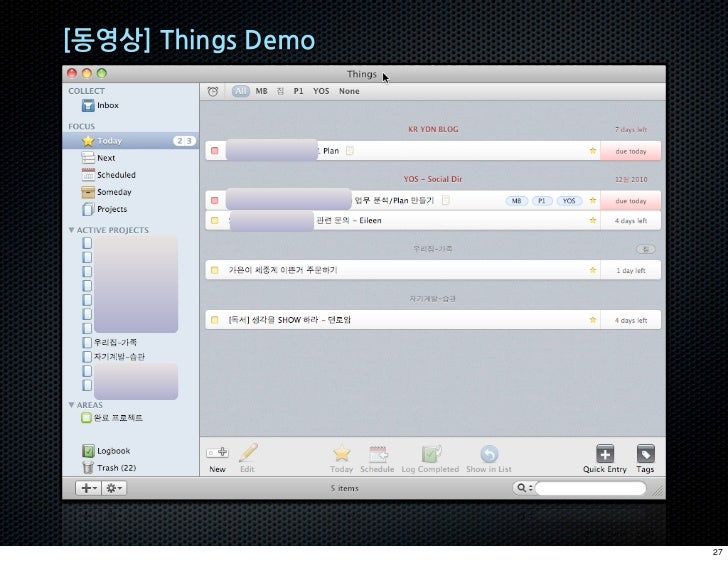Click the star on the SHOW book task
This screenshot has height=561, width=728.
593,320
